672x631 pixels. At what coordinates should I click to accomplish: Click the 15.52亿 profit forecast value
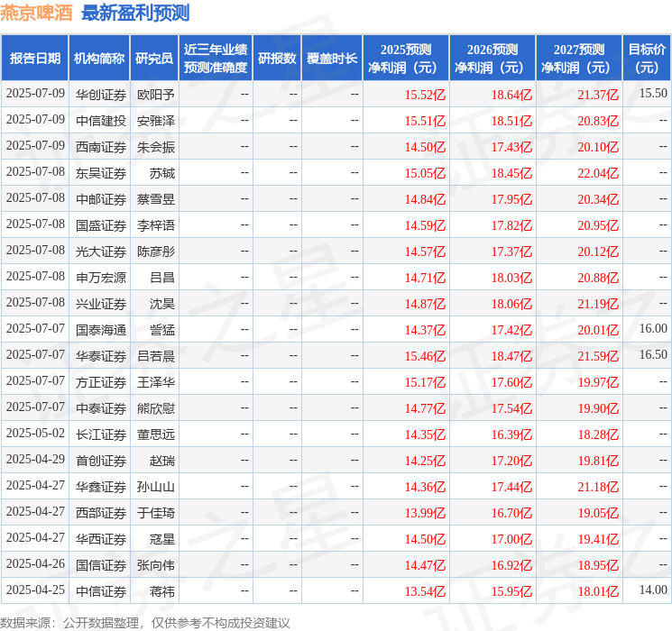[425, 95]
